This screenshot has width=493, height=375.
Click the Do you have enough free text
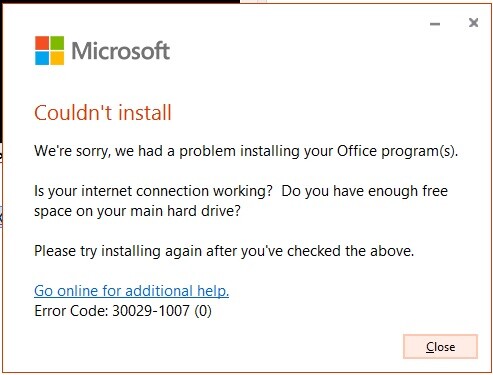pyautogui.click(x=365, y=191)
